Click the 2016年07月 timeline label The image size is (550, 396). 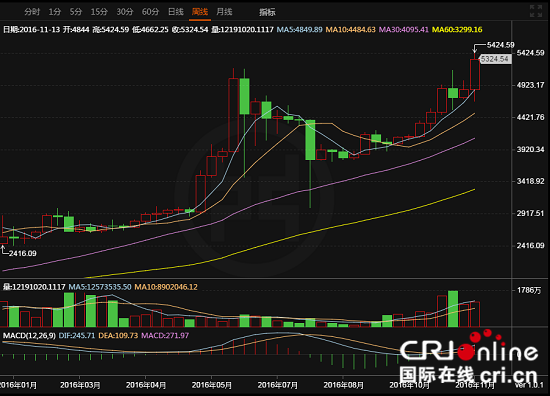(277, 385)
